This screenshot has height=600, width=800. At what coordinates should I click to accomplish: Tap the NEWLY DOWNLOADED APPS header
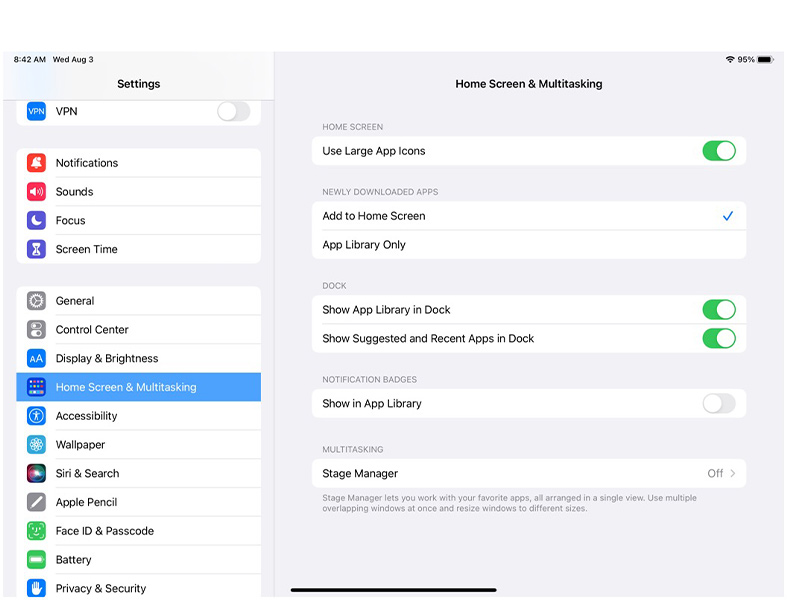(x=380, y=192)
